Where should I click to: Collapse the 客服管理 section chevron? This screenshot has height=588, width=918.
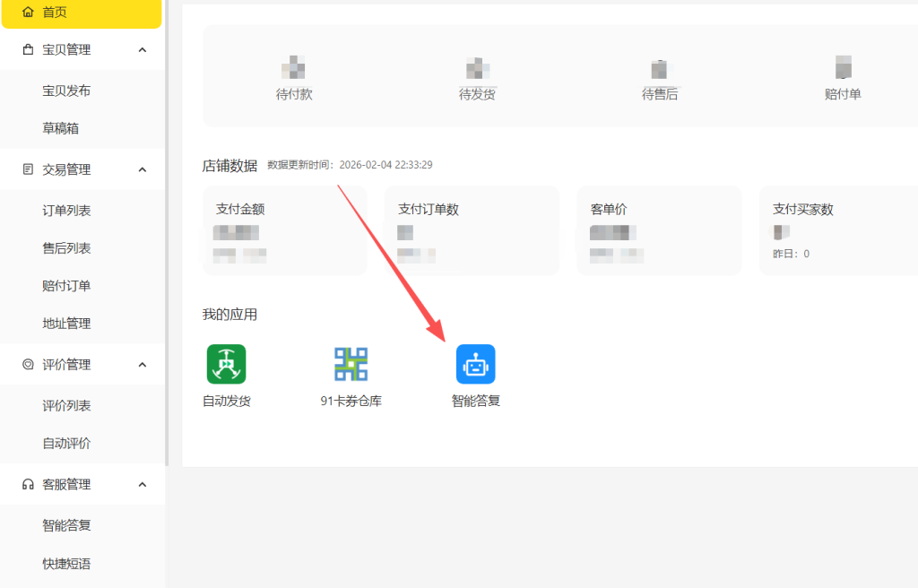click(143, 485)
